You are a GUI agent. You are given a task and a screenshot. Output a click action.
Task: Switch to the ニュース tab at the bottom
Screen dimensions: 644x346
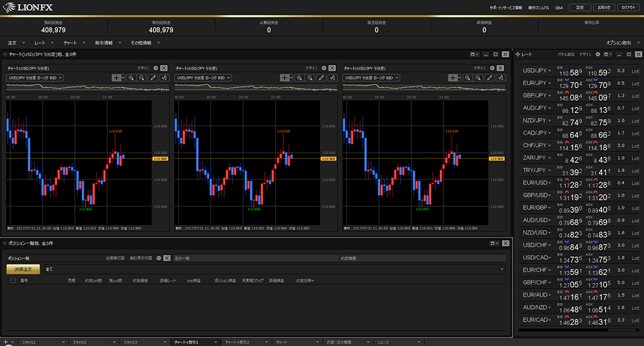384,341
